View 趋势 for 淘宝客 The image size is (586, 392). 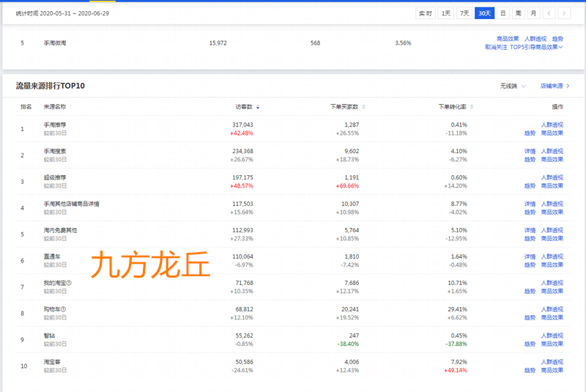click(530, 370)
